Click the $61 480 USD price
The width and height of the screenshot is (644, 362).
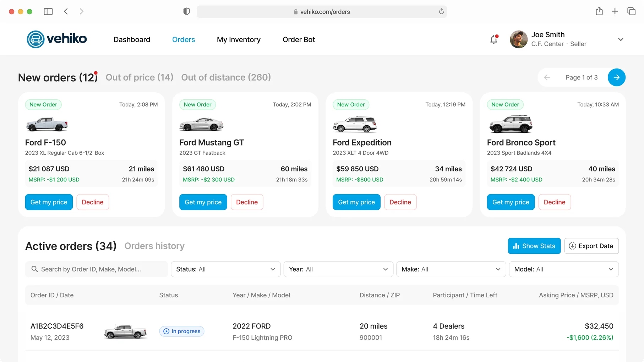click(204, 169)
